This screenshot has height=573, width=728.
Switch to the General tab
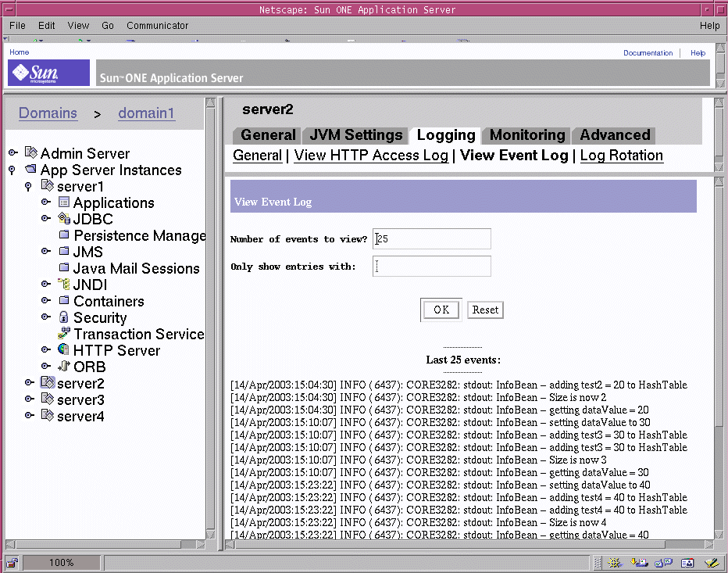(x=268, y=135)
